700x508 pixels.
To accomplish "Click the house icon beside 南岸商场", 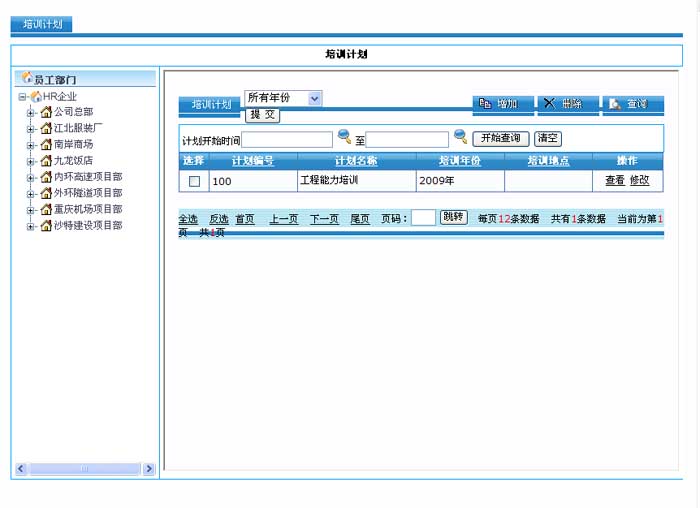I will click(46, 144).
